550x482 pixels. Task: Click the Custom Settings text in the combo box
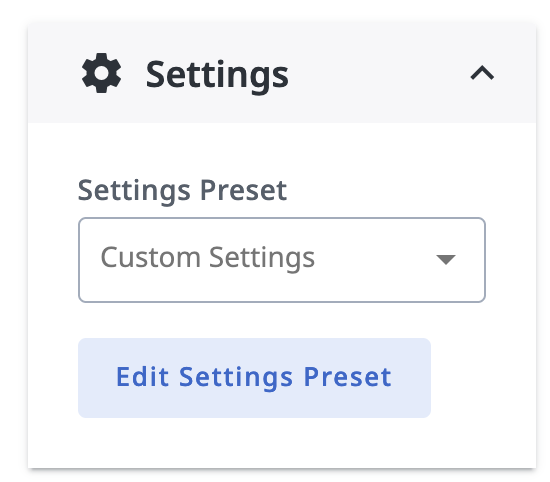pyautogui.click(x=207, y=258)
